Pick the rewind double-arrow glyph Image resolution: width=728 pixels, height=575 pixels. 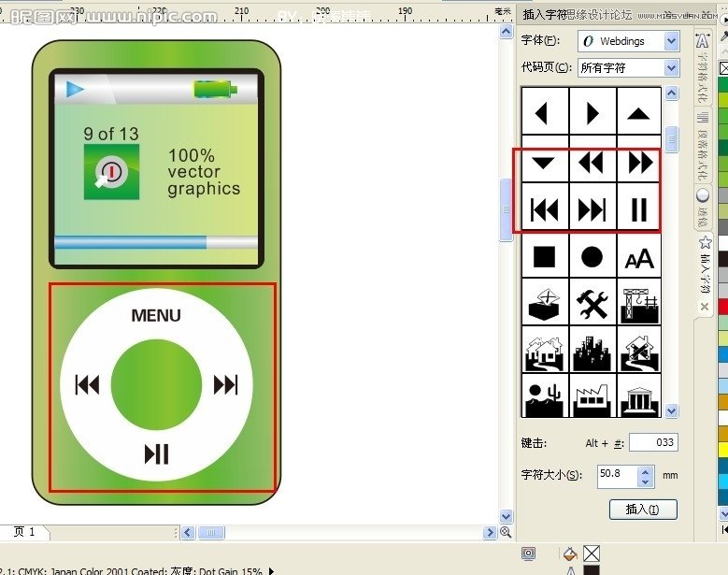coord(592,163)
